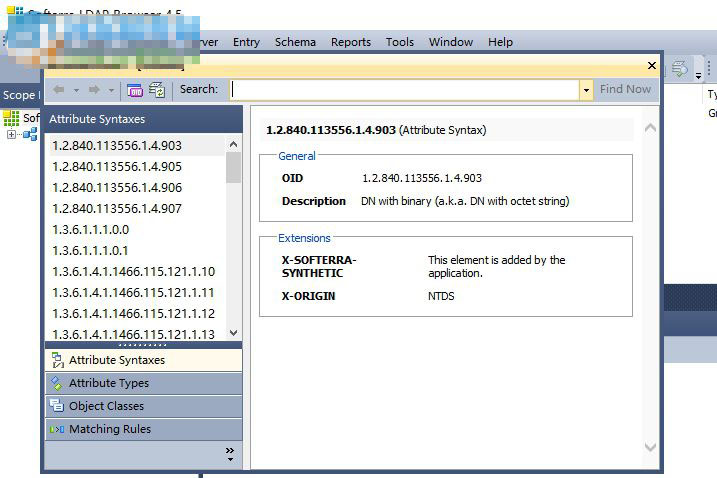Click the refresh schema icon before Search

(x=157, y=90)
